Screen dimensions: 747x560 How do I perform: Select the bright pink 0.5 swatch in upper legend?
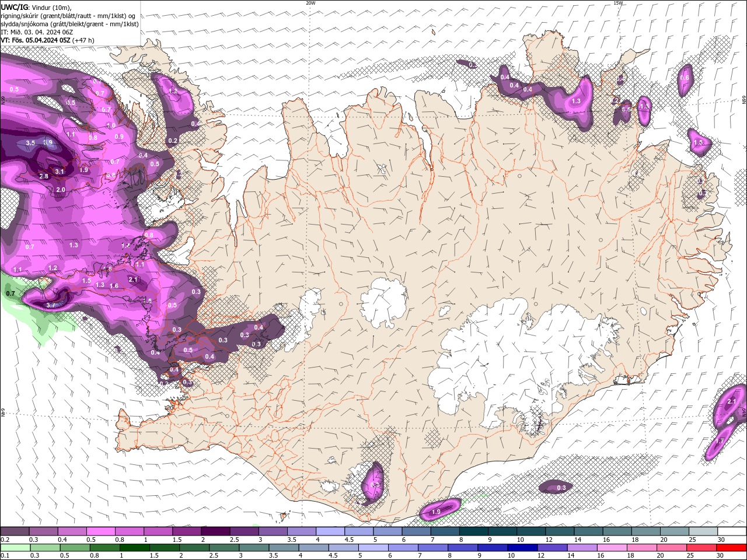click(100, 531)
